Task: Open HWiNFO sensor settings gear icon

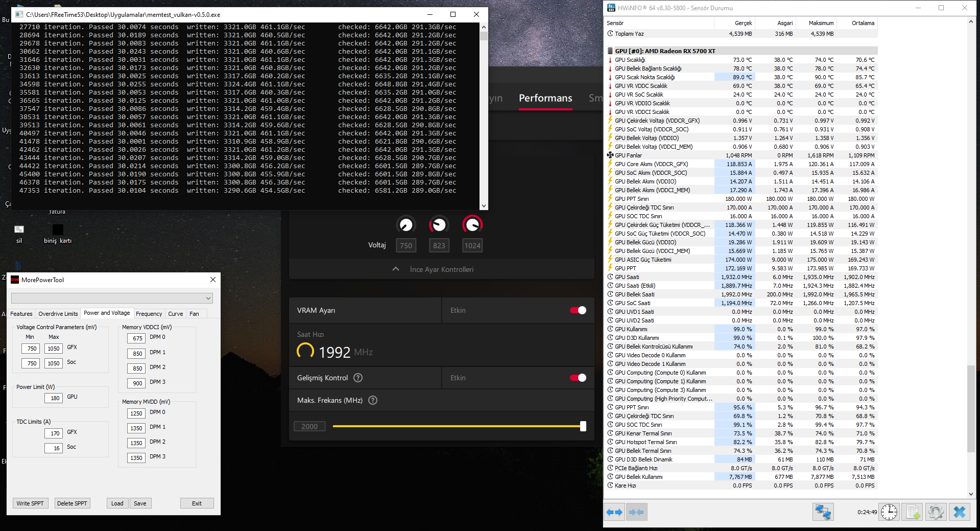Action: (936, 512)
